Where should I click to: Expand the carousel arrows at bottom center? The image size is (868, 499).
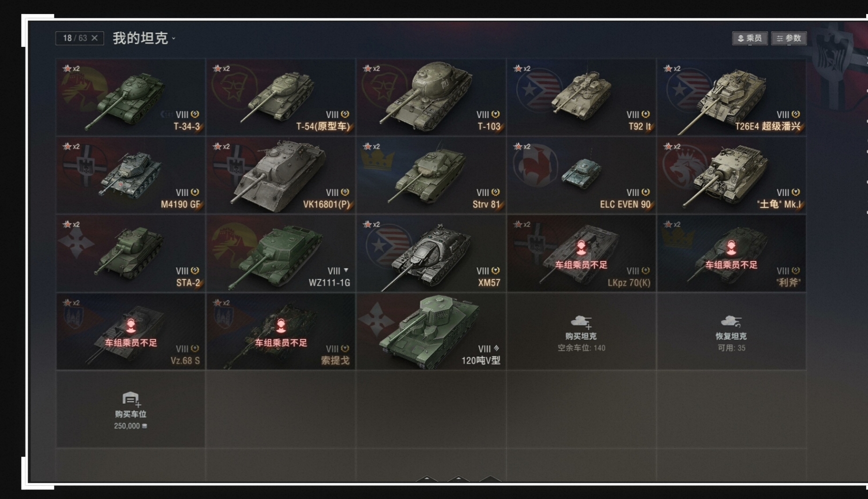(x=458, y=479)
